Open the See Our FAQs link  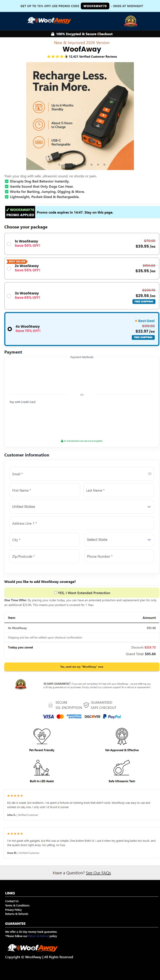(98, 873)
